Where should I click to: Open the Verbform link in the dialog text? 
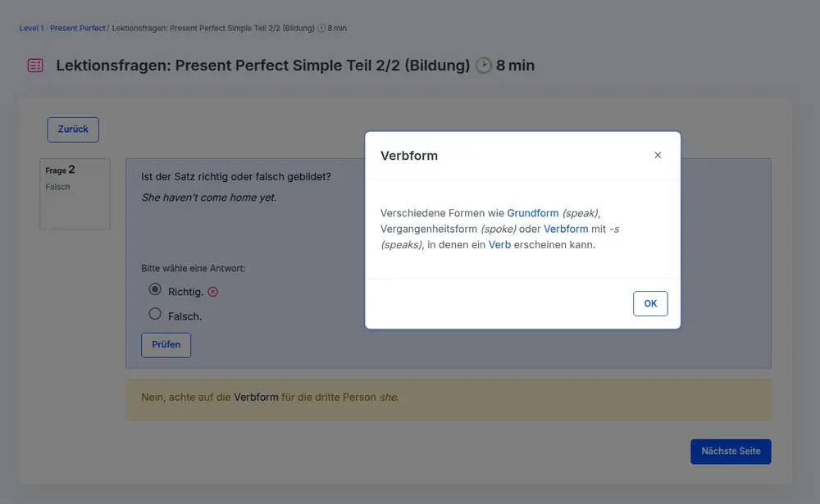tap(566, 229)
